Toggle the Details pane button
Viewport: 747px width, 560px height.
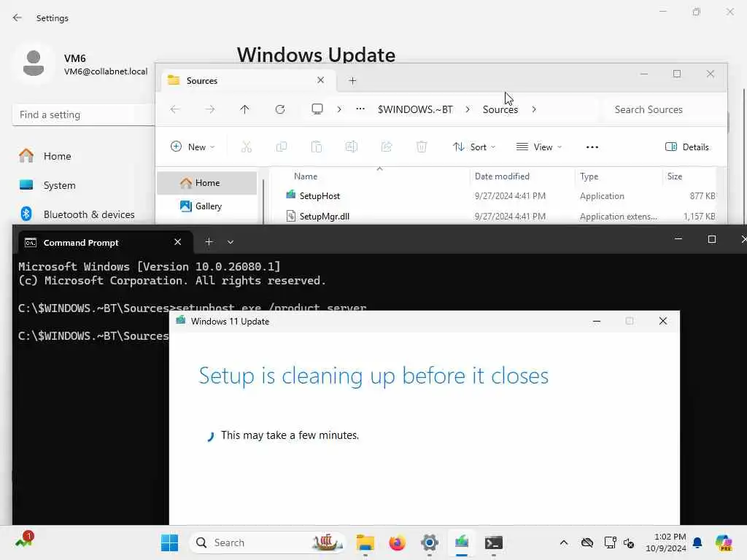(687, 147)
